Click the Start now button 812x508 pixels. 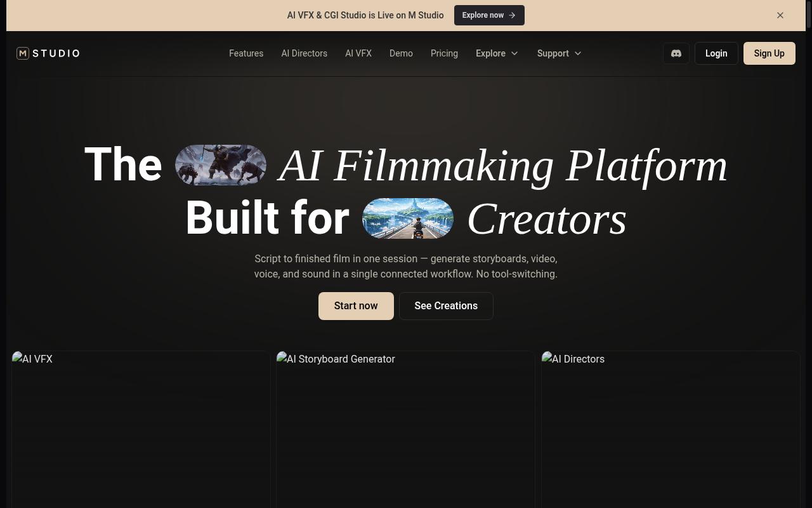tap(356, 306)
